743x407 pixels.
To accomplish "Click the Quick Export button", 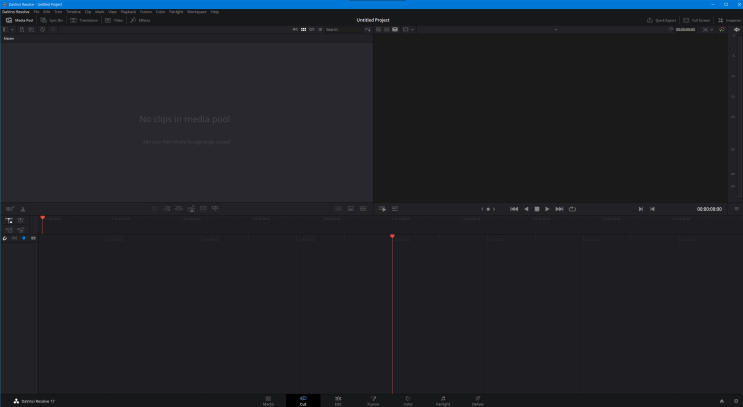I will 661,20.
